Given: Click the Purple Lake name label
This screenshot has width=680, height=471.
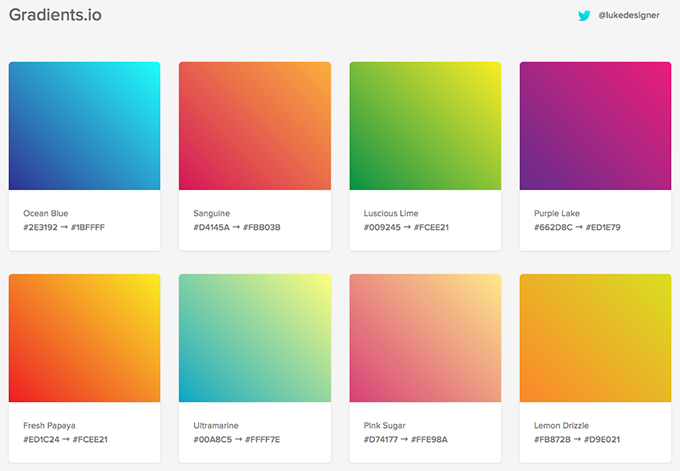Looking at the screenshot, I should pos(557,213).
